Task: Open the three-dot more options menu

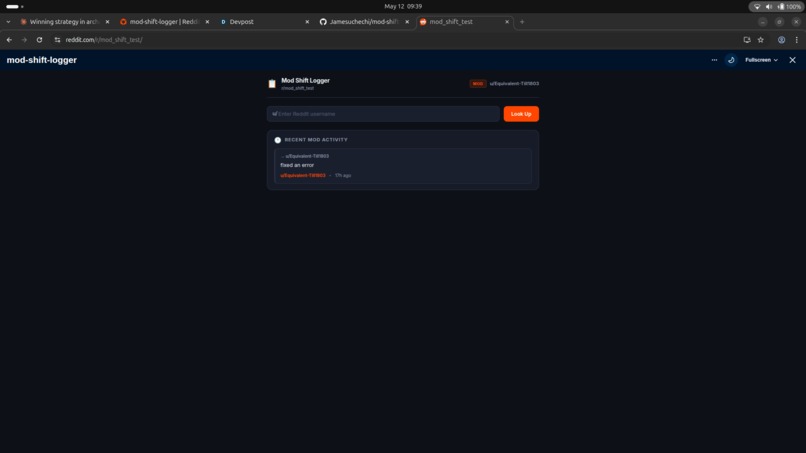Action: pos(714,60)
